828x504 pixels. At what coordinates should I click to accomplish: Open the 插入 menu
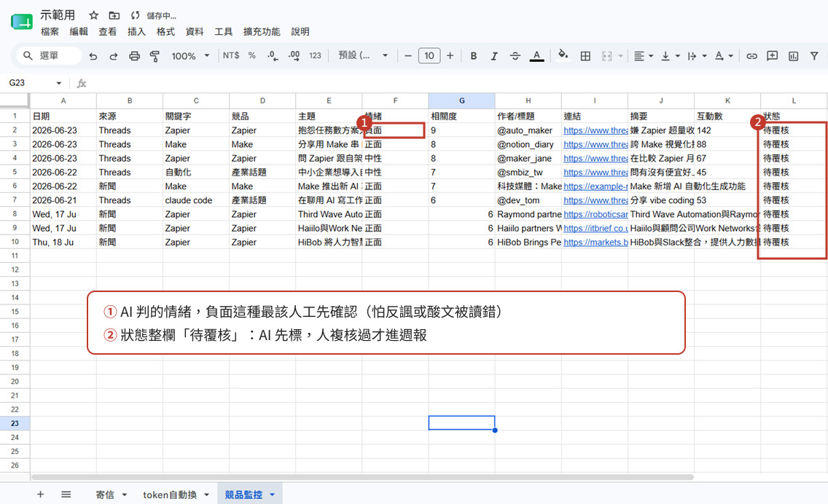click(x=136, y=31)
